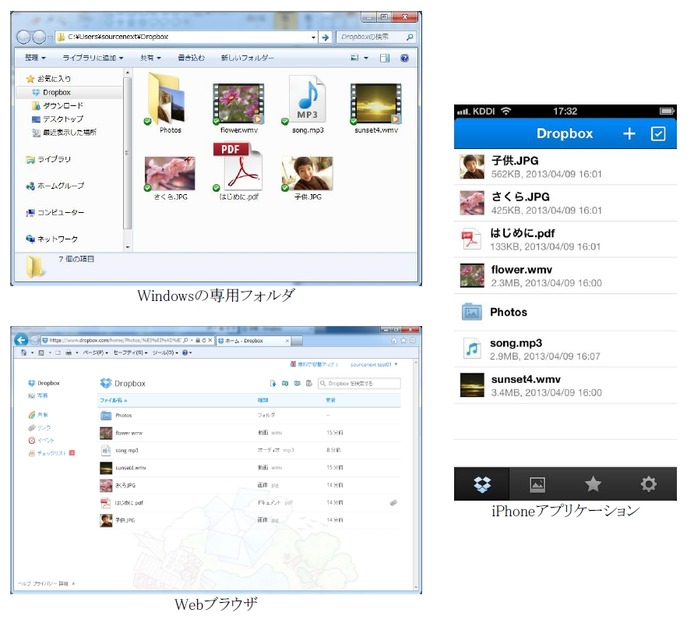687x620 pixels.
Task: Tap the photos tab icon in iPhone bar
Action: pyautogui.click(x=537, y=484)
